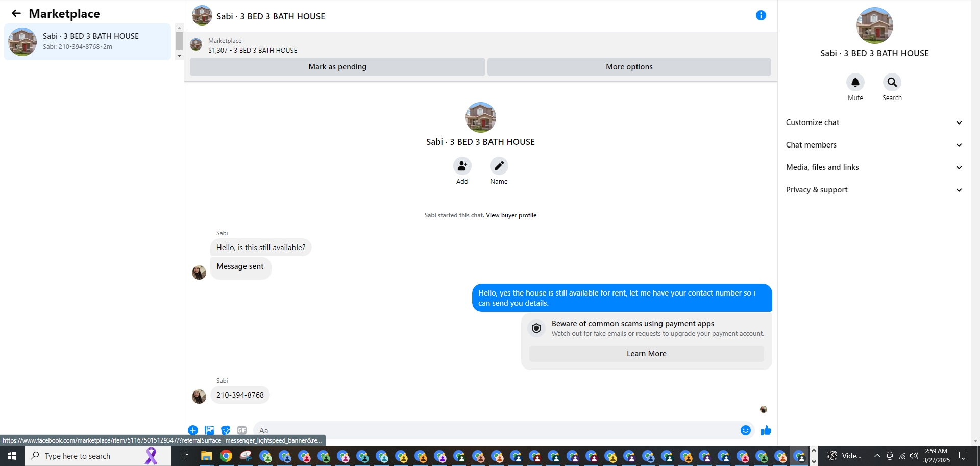Click Mark as pending button
The image size is (980, 466).
pos(337,67)
